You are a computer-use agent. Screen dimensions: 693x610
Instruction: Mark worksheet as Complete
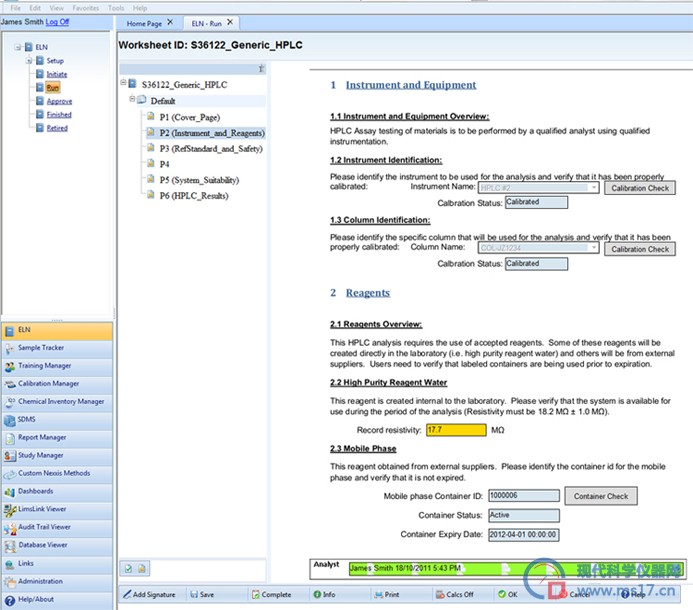[x=271, y=595]
